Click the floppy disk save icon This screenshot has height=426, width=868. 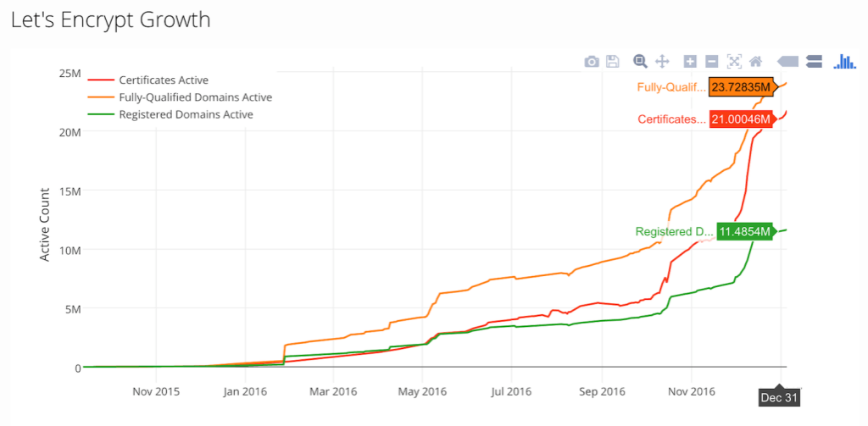pos(613,61)
